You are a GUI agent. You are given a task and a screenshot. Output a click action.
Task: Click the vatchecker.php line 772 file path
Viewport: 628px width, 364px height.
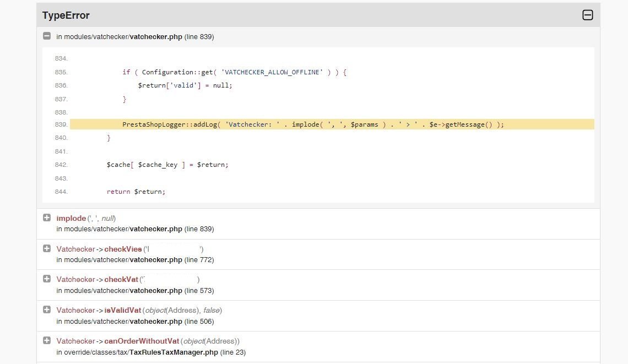(x=135, y=260)
